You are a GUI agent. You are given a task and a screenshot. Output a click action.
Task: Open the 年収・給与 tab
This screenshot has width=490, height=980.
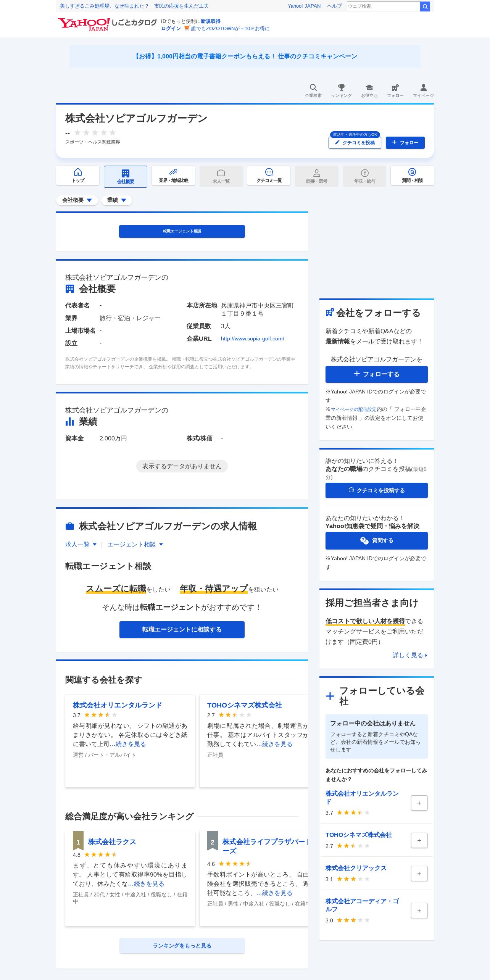tap(364, 176)
